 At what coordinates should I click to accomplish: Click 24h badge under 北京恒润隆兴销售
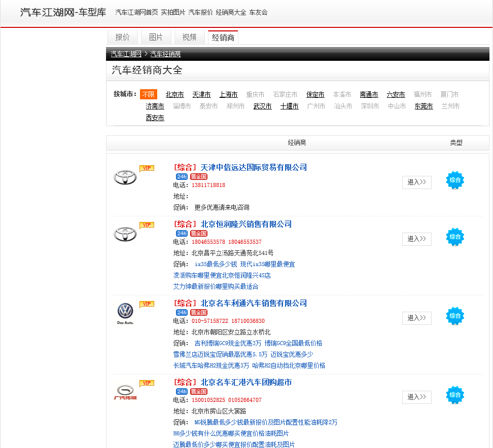point(182,234)
